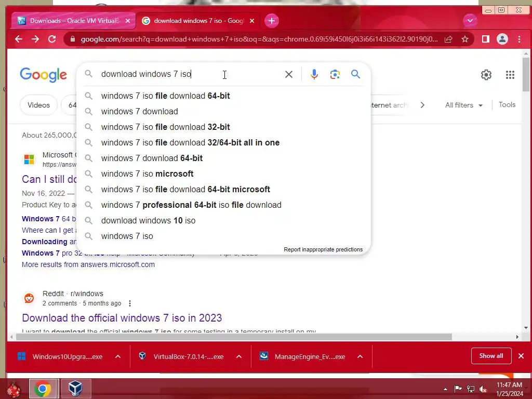This screenshot has width=532, height=399.
Task: Open the Chrome side panel
Action: coord(486,39)
